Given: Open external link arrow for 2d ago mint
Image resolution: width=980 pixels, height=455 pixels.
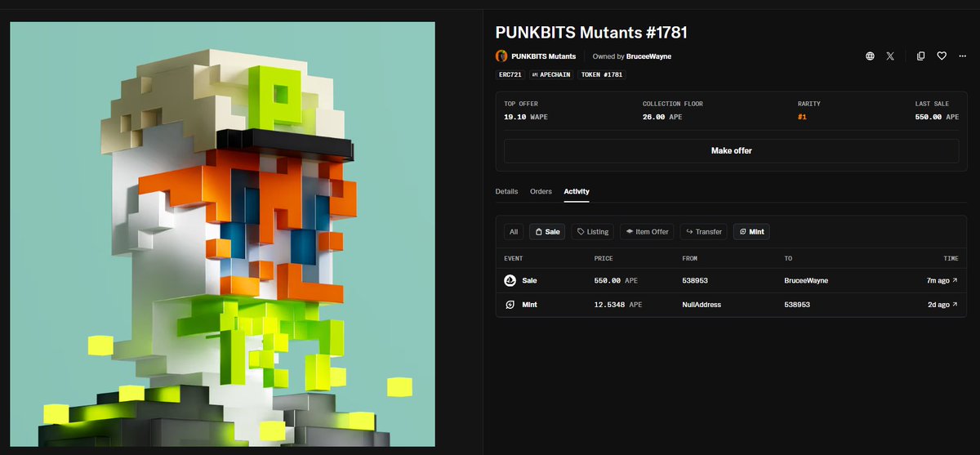Looking at the screenshot, I should point(955,305).
